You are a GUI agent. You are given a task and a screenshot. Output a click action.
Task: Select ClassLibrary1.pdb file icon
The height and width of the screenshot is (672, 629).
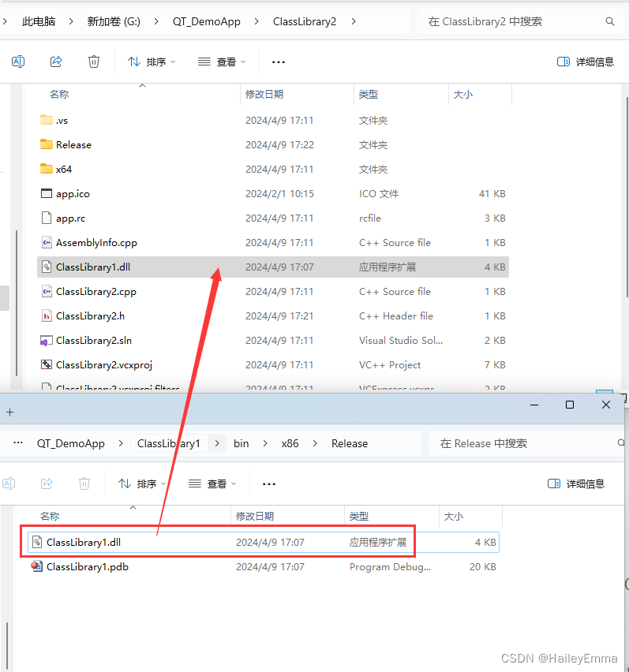click(x=37, y=566)
